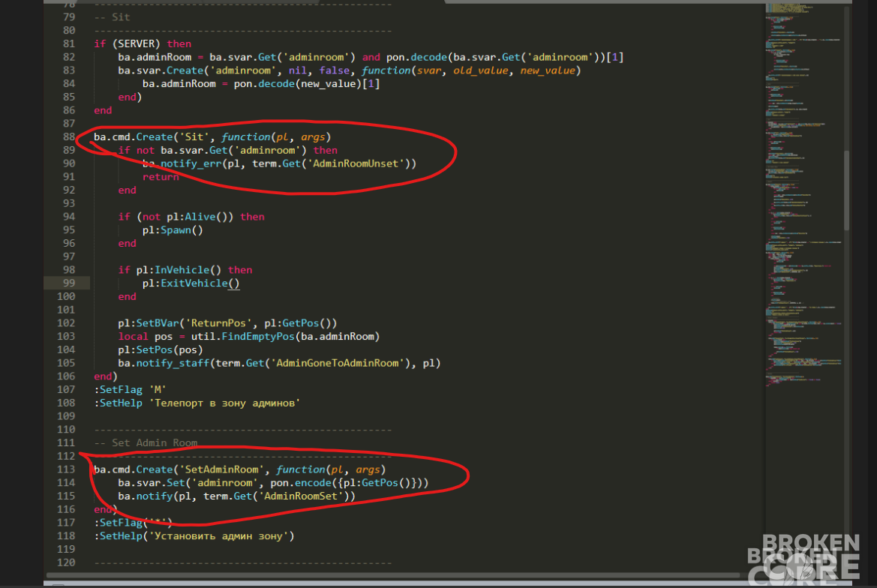877x588 pixels.
Task: Click the BROKEN CORE watermark logo
Action: (804, 559)
